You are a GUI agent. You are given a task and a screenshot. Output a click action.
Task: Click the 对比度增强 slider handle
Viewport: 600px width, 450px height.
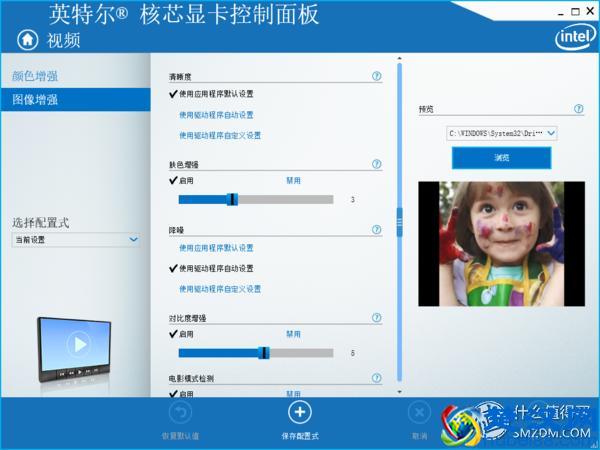[x=264, y=353]
